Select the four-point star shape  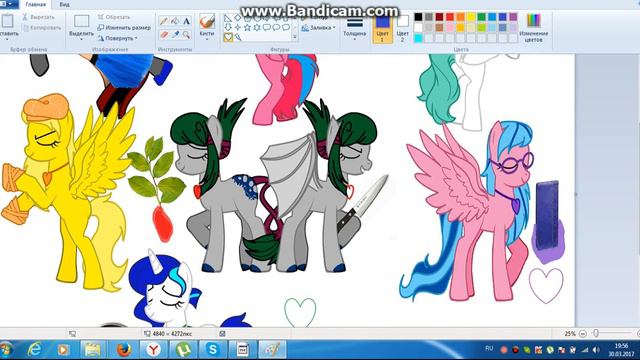click(x=238, y=27)
